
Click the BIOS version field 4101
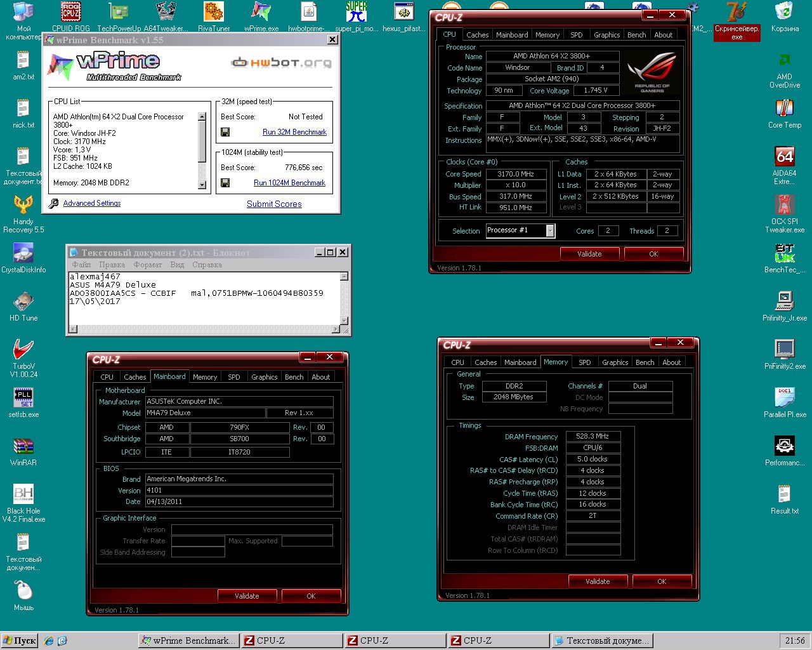tap(239, 490)
